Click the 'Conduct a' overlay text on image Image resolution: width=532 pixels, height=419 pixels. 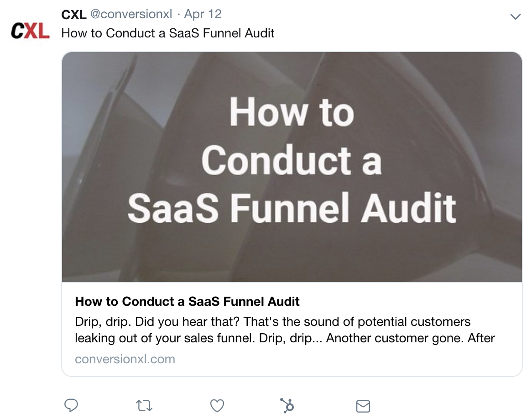pyautogui.click(x=292, y=160)
